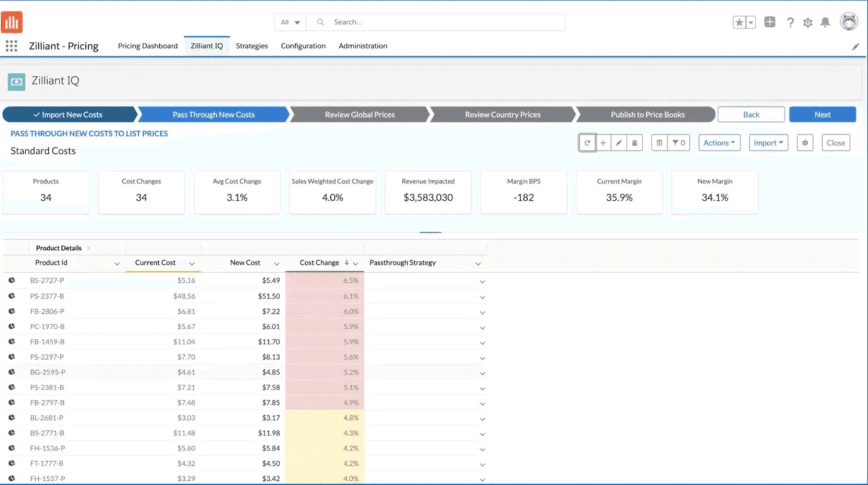Click the Current Cost cell $11.04
868x485 pixels.
163,342
